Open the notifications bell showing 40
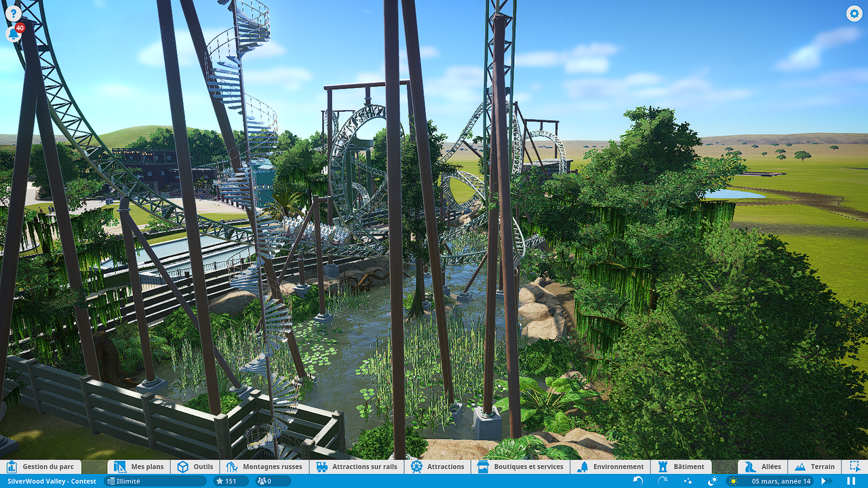 pos(14,33)
